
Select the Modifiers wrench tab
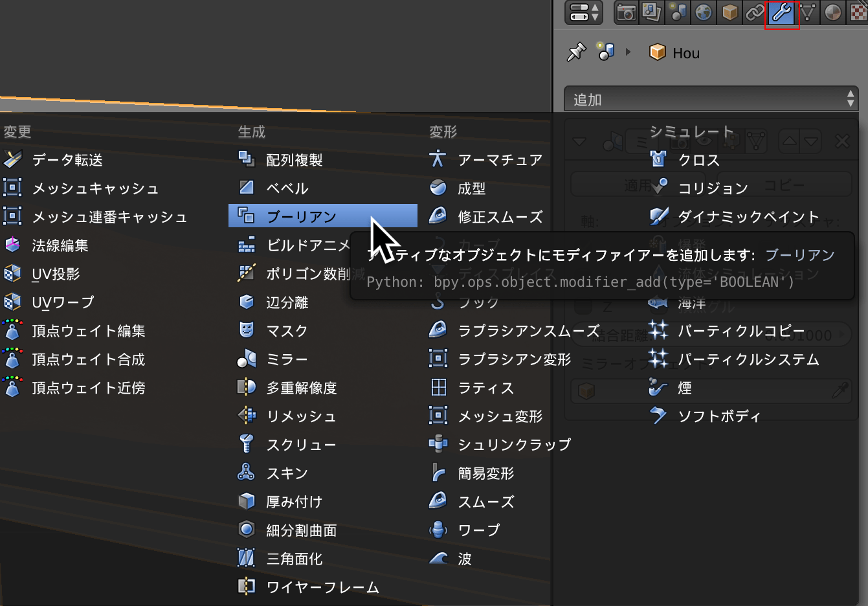(782, 12)
